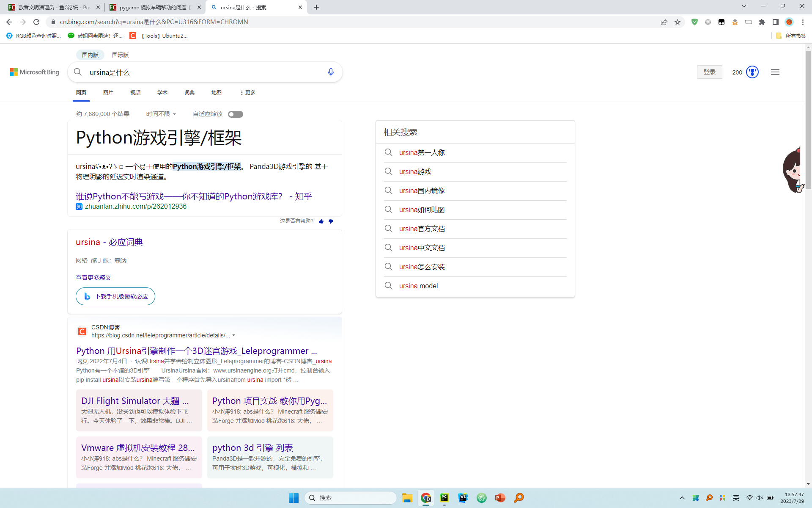This screenshot has height=508, width=812.
Task: Switch to the 学术 search tab
Action: 162,92
